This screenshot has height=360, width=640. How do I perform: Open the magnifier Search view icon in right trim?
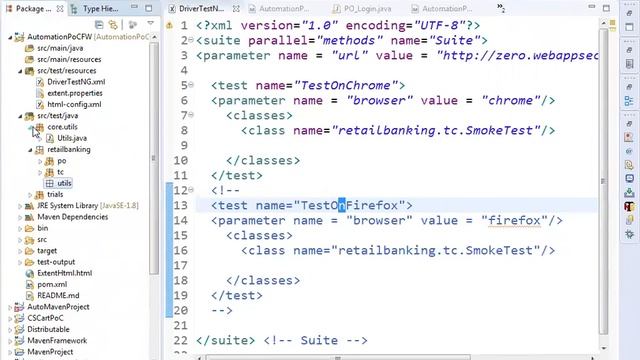629,165
